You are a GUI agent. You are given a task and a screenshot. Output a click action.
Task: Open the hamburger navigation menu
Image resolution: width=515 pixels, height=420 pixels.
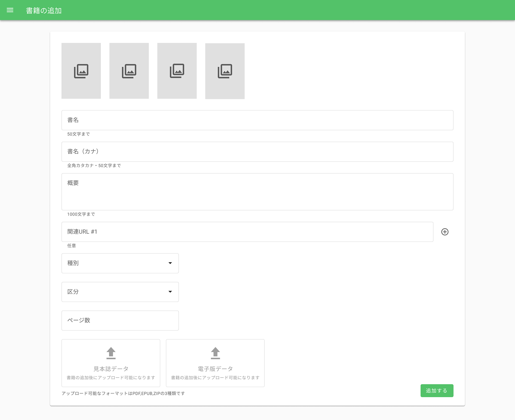10,10
